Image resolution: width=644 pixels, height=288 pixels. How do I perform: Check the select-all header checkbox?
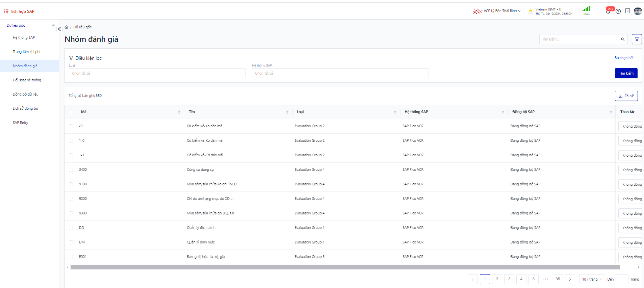tap(71, 112)
